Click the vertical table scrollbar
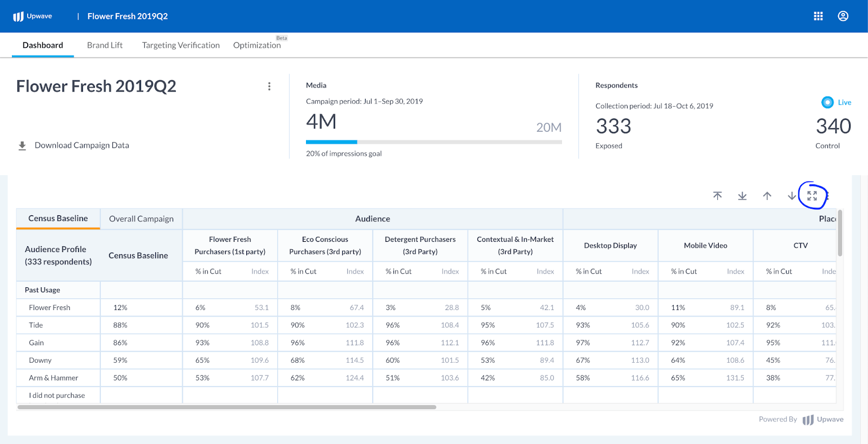The image size is (868, 444). click(x=840, y=233)
